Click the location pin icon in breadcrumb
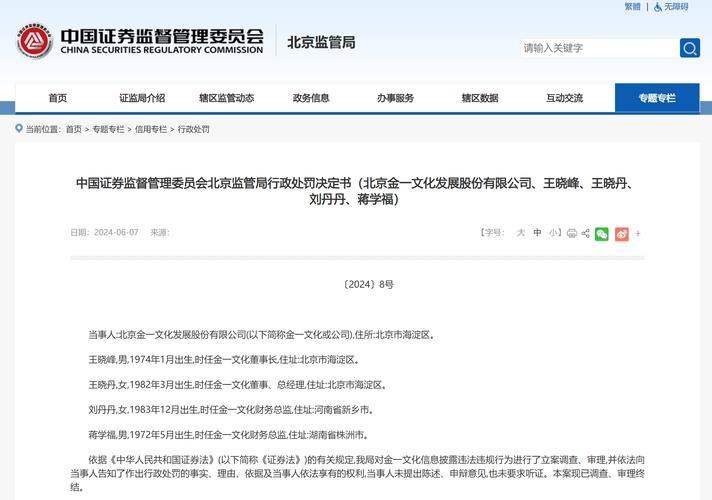This screenshot has width=712, height=500. click(x=18, y=129)
